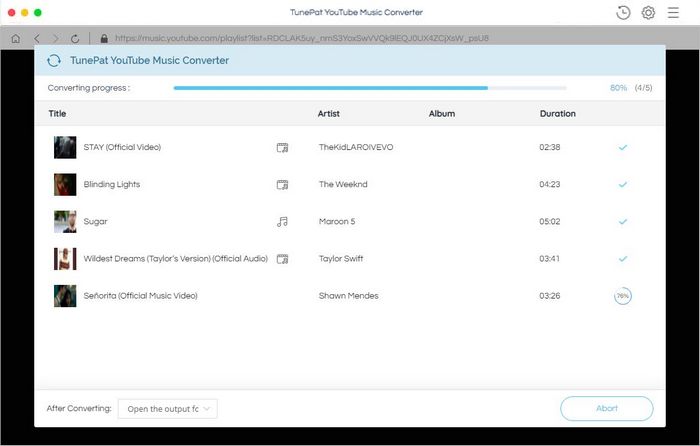Click completed checkmark for Wildest Dreams
The image size is (700, 446).
623,258
